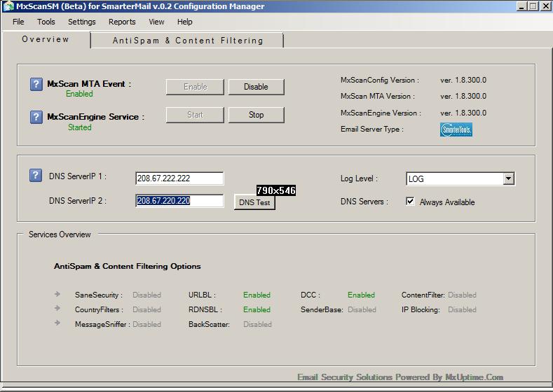
Task: Close the Configuration Manager window
Action: (545, 6)
